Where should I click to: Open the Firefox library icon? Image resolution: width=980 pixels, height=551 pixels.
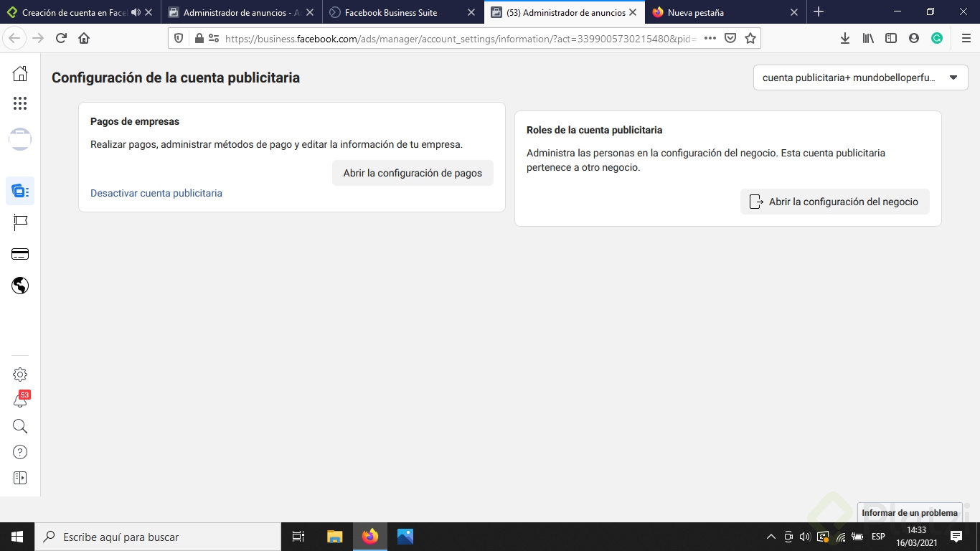coord(868,38)
